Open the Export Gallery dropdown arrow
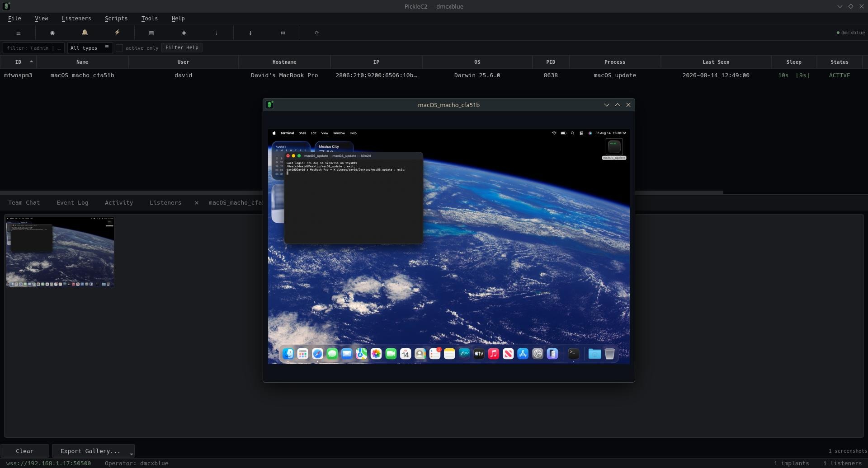This screenshot has height=468, width=868. point(131,454)
